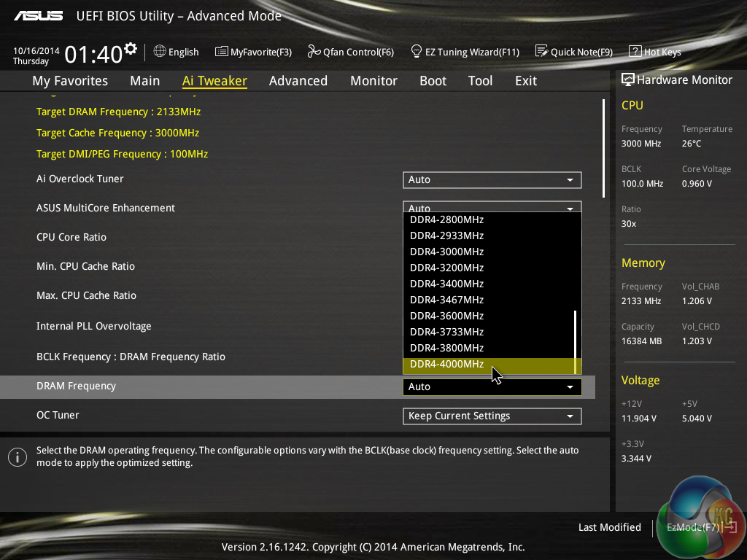Open MyFavorite(F3) list icon
This screenshot has height=560, width=747.
[x=222, y=52]
